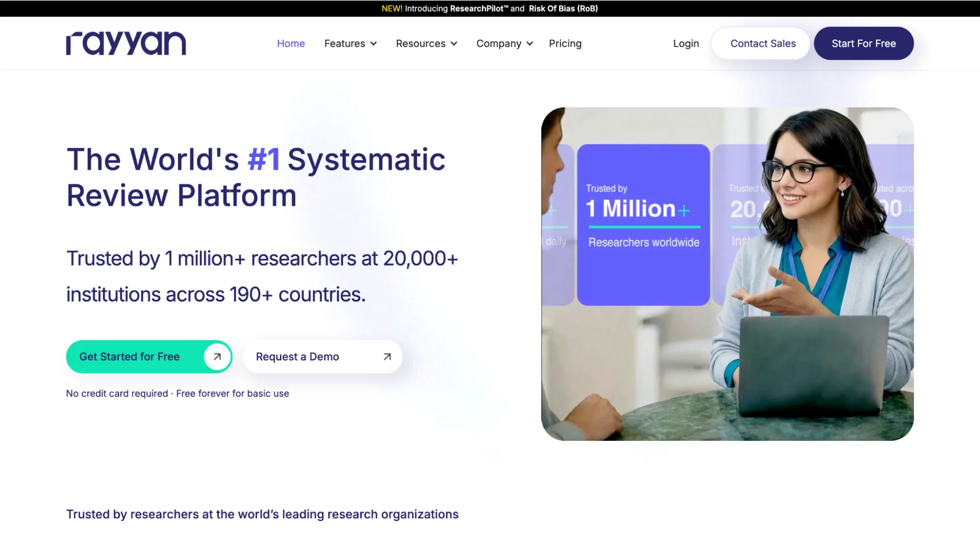Expand the Company dropdown chevron
The height and width of the screenshot is (535, 980).
[x=530, y=44]
